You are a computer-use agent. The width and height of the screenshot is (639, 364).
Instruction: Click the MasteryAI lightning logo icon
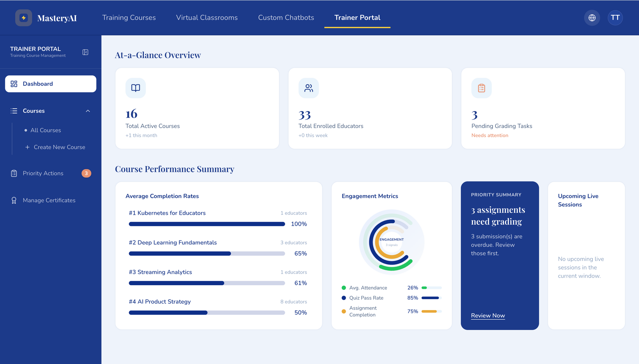pyautogui.click(x=24, y=18)
